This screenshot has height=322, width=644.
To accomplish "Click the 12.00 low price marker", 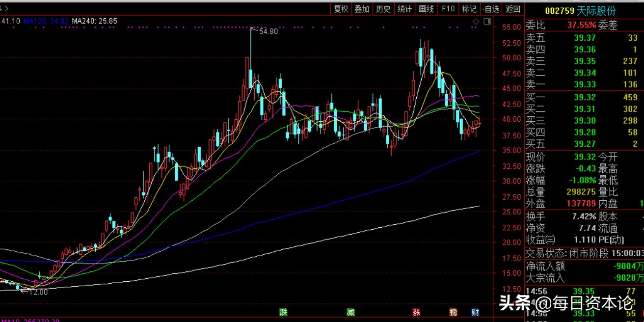I will pos(38,292).
